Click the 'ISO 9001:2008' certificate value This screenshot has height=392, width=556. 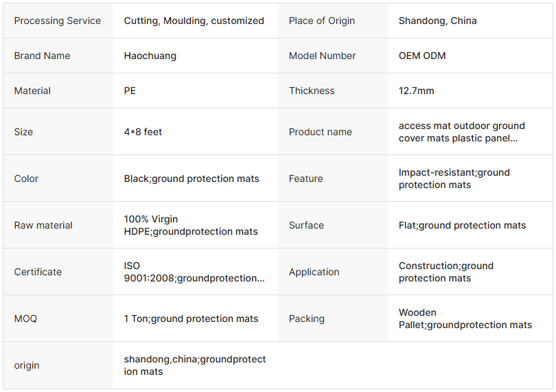194,272
